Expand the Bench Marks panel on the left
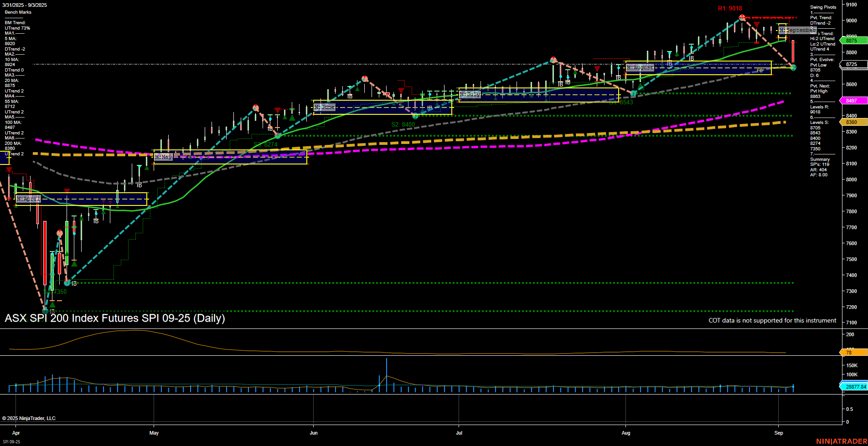Screen dimensions: 868x446 [17, 12]
